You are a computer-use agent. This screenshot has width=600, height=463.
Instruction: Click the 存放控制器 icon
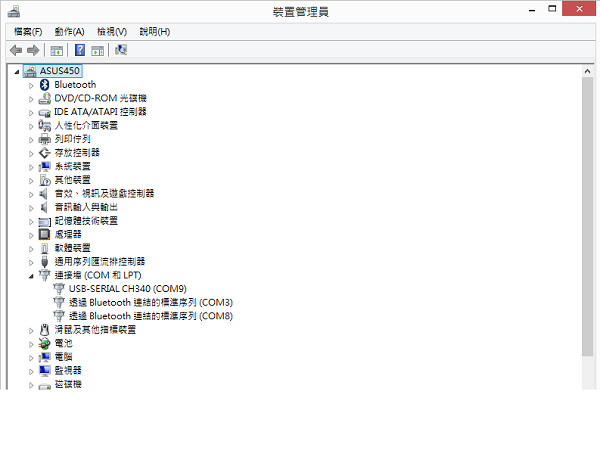click(44, 153)
